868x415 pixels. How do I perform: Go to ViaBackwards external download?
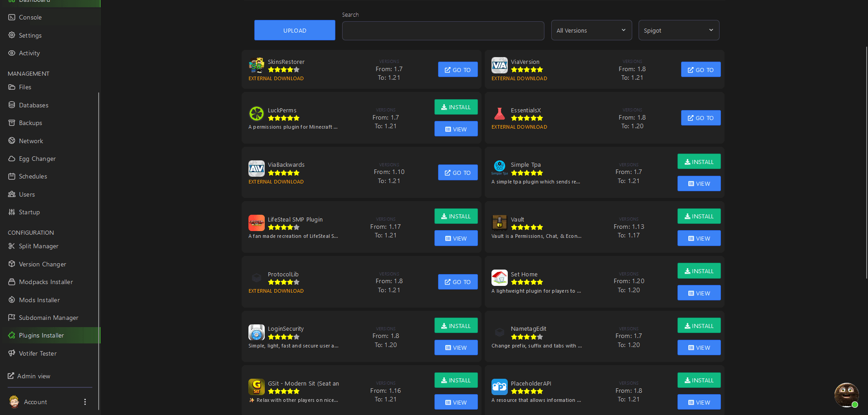pyautogui.click(x=458, y=173)
